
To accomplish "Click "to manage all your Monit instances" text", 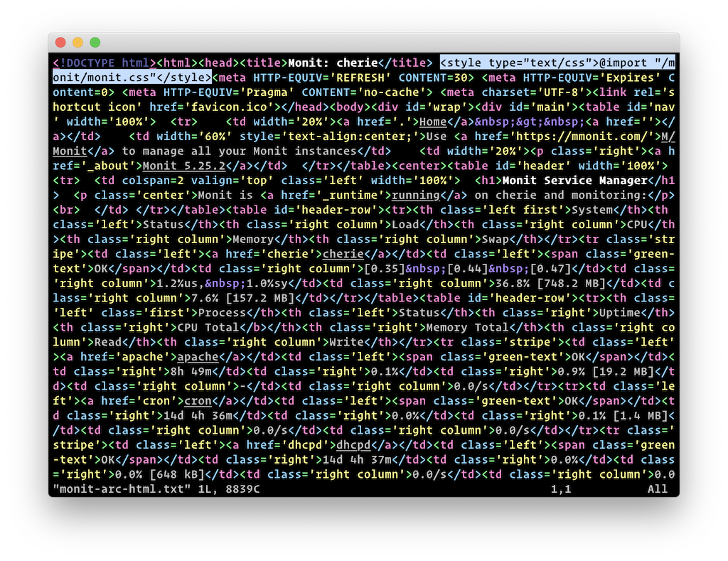I will point(240,151).
